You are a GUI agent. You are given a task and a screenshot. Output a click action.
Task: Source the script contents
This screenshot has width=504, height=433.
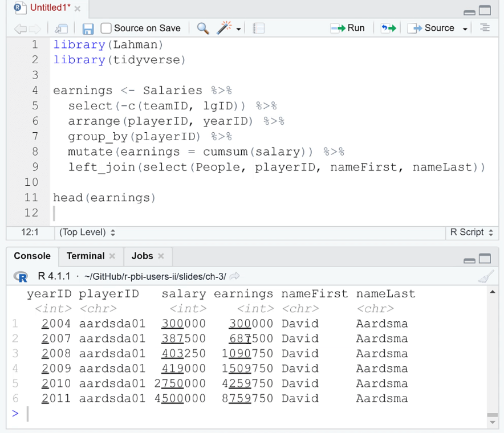point(431,28)
